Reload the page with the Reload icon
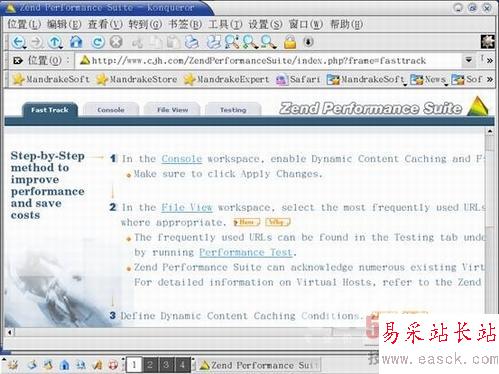The width and height of the screenshot is (499, 374). tap(98, 42)
